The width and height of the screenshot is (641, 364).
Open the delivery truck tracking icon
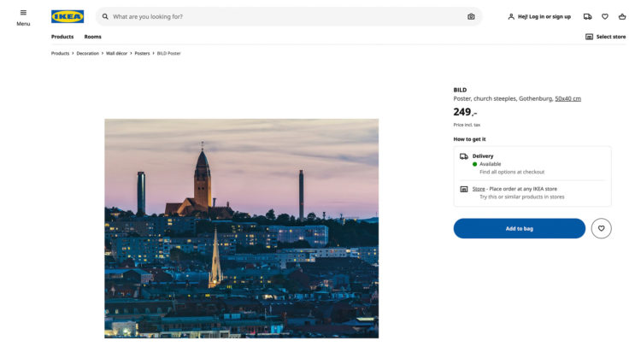(x=587, y=16)
